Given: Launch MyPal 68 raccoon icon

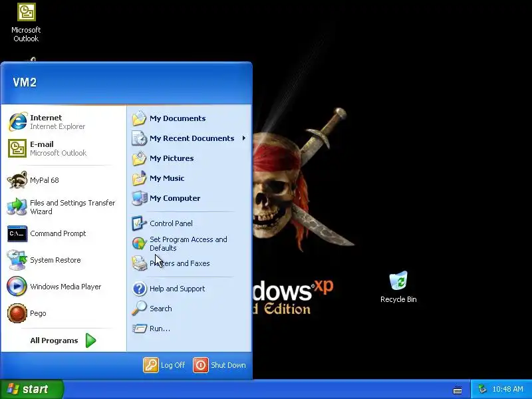Looking at the screenshot, I should 17,180.
